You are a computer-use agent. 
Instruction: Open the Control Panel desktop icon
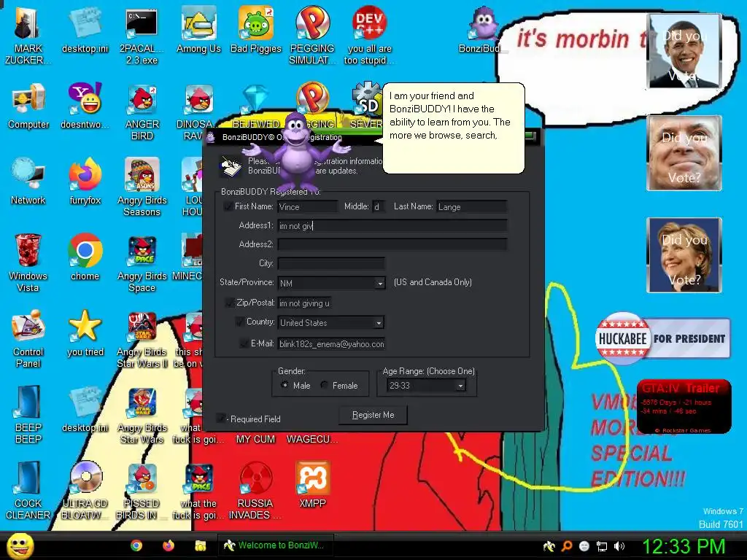click(28, 338)
